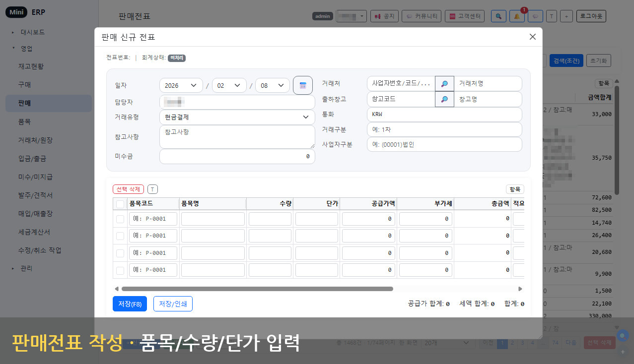Click the 로그아웃 button
Viewport: 634px width, 364px height.
pos(591,16)
